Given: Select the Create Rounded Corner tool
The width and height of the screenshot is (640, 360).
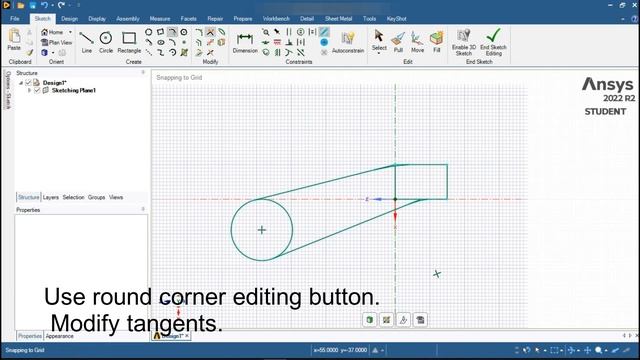Looking at the screenshot, I should 199,32.
